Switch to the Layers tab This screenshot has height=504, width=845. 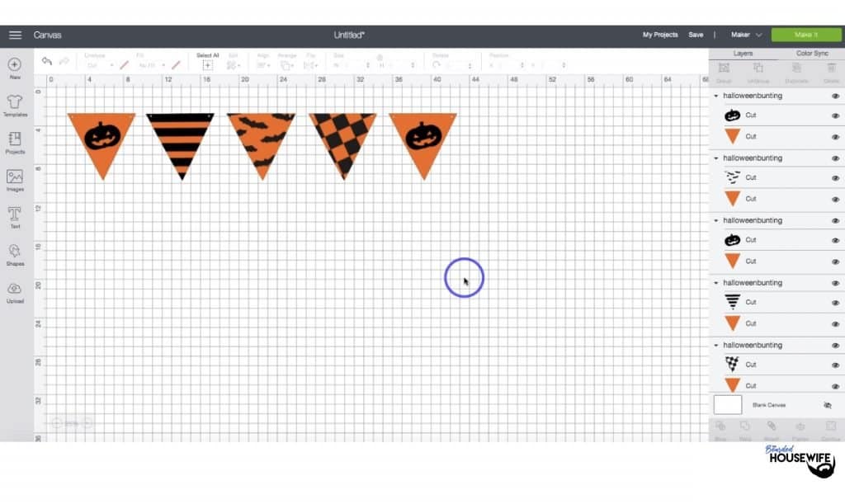pyautogui.click(x=743, y=54)
